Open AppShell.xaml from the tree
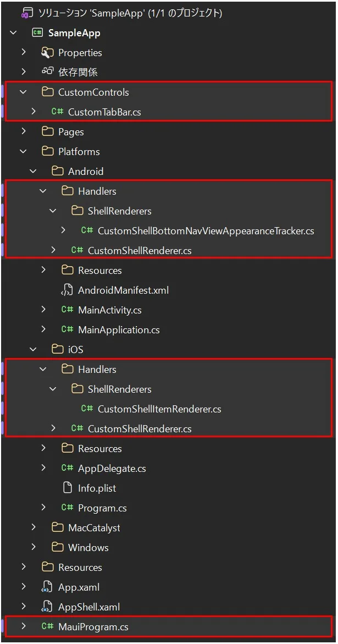 [88, 607]
